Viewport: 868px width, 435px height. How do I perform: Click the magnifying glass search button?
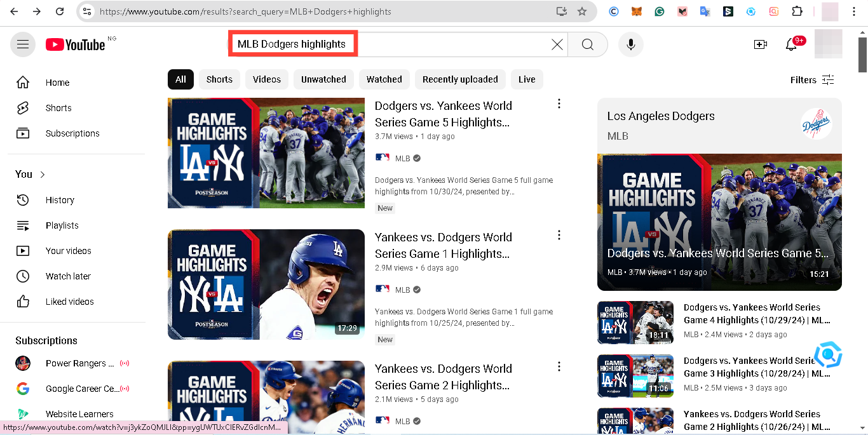588,44
